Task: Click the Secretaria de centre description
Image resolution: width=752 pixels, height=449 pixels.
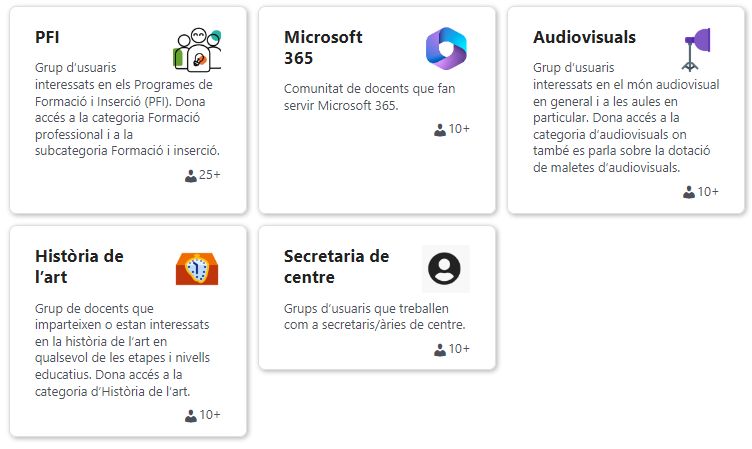Action: pos(375,316)
